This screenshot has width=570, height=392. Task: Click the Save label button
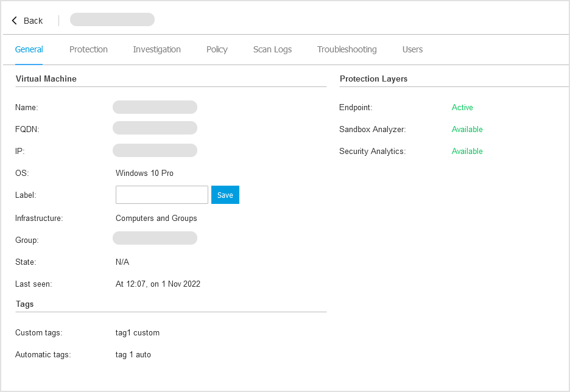click(x=225, y=195)
